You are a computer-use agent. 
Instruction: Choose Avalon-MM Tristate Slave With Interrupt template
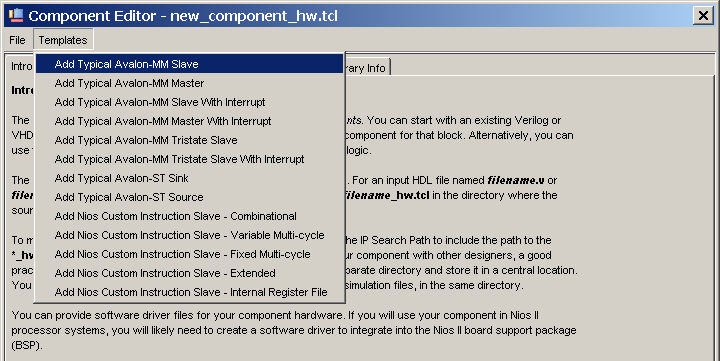coord(190,159)
